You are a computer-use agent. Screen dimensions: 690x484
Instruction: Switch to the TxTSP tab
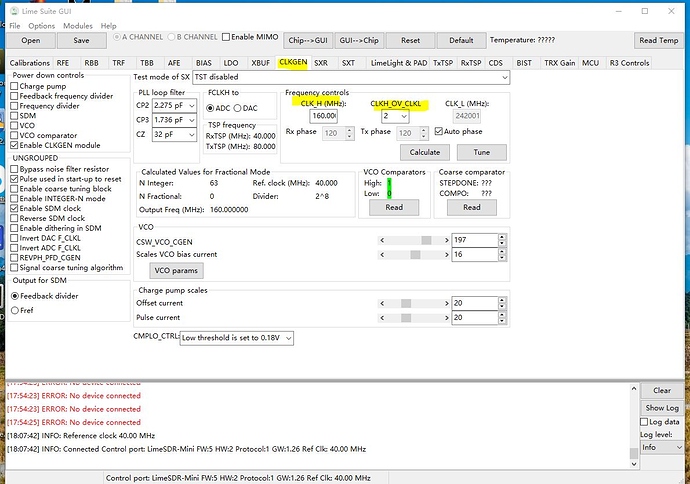(x=443, y=63)
